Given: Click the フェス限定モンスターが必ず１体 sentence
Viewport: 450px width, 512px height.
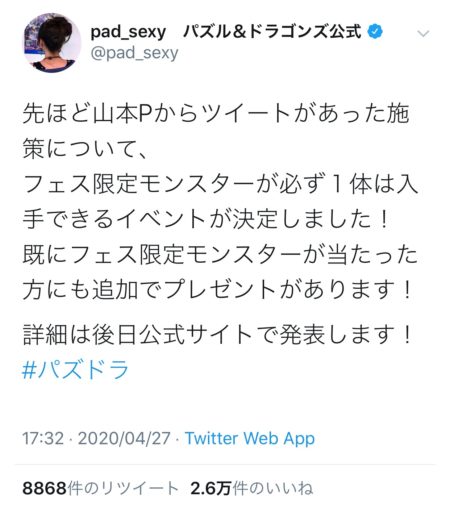Looking at the screenshot, I should pos(220,183).
